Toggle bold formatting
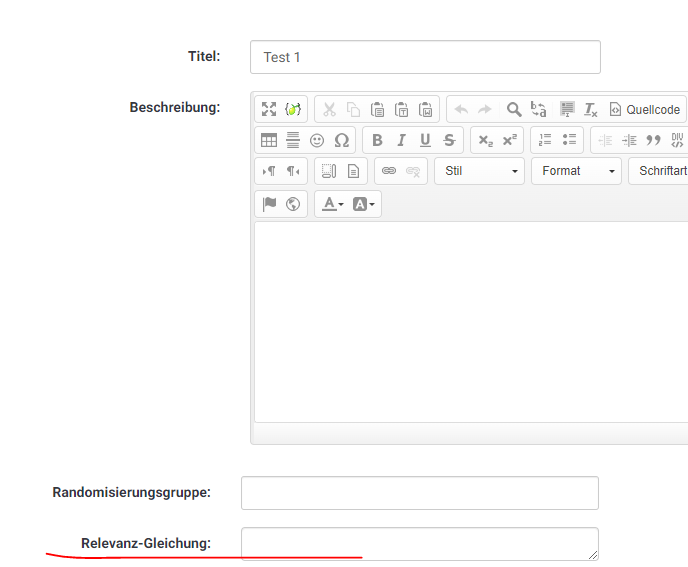 click(x=377, y=140)
